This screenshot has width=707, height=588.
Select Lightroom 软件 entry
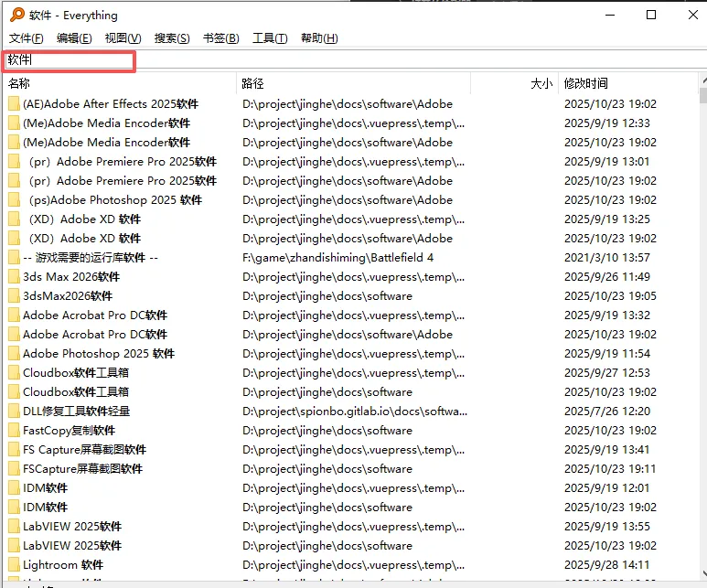point(63,565)
